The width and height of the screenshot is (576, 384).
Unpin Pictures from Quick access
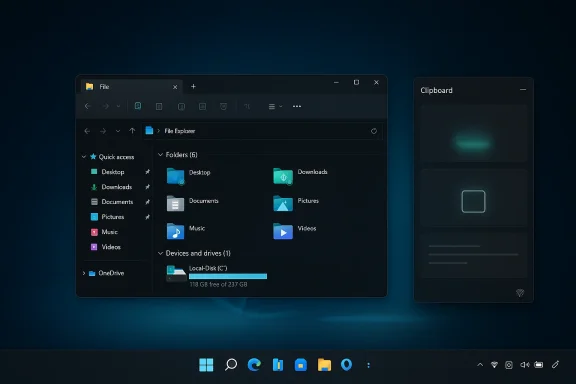[x=147, y=217]
